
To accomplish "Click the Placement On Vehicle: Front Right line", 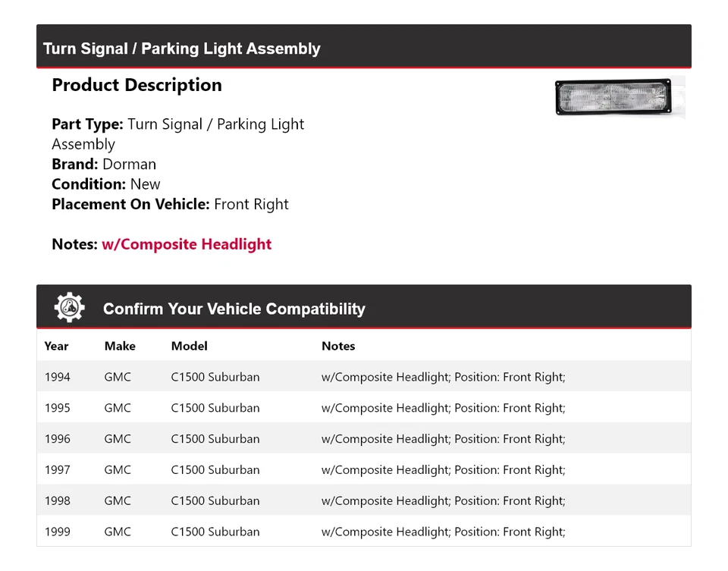I will (x=170, y=204).
